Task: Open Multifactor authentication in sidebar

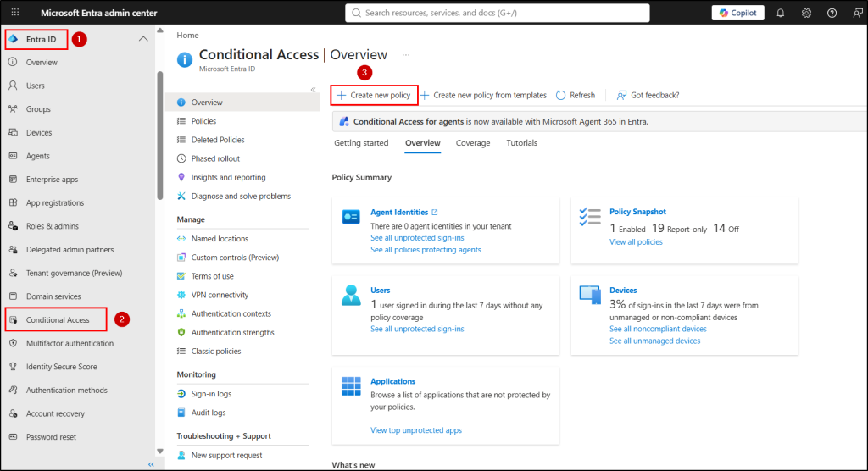Action: (x=70, y=343)
